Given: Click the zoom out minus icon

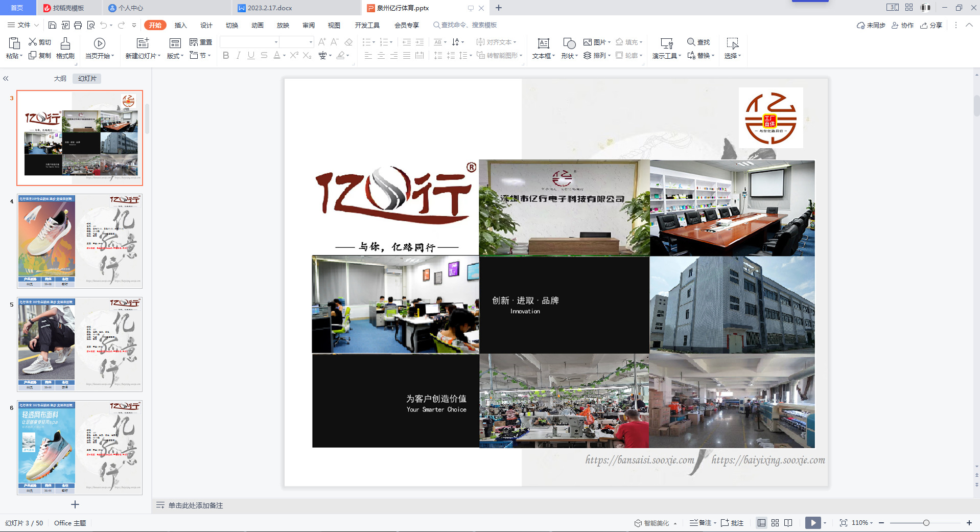Looking at the screenshot, I should (x=881, y=523).
